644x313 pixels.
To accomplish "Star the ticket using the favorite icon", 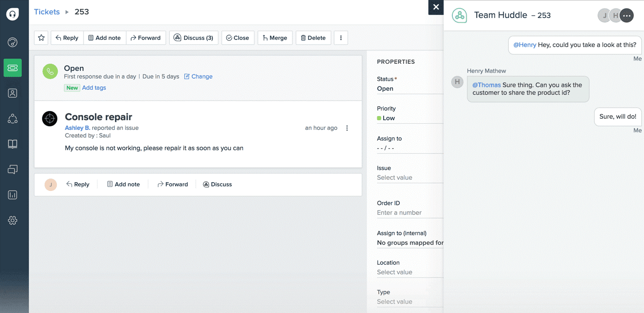I will pyautogui.click(x=41, y=37).
